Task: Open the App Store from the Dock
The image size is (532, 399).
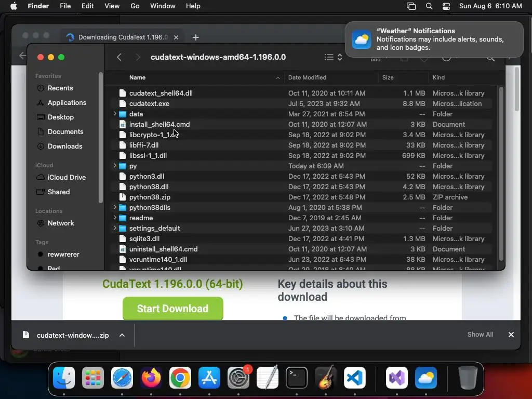Action: 209,378
